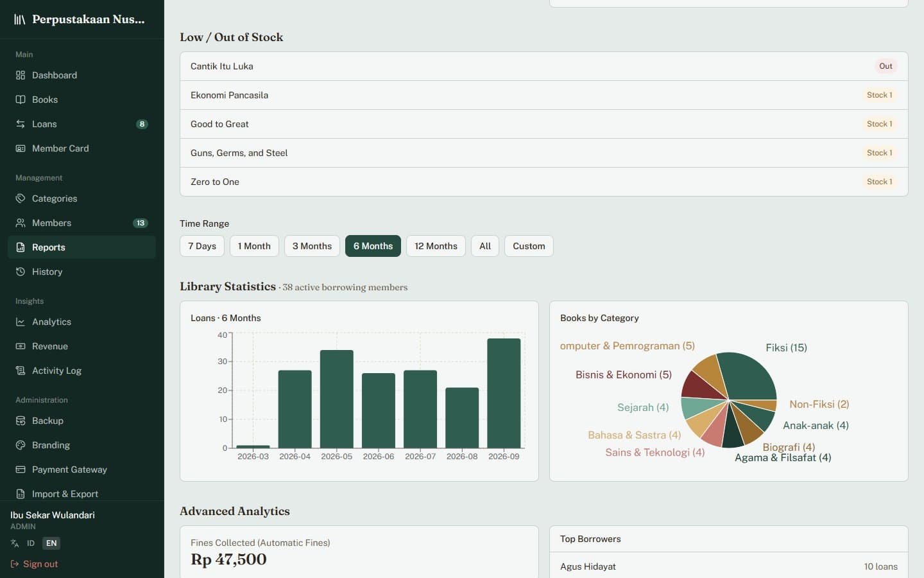The height and width of the screenshot is (578, 924).
Task: Select the 6 Months range
Action: pyautogui.click(x=373, y=246)
